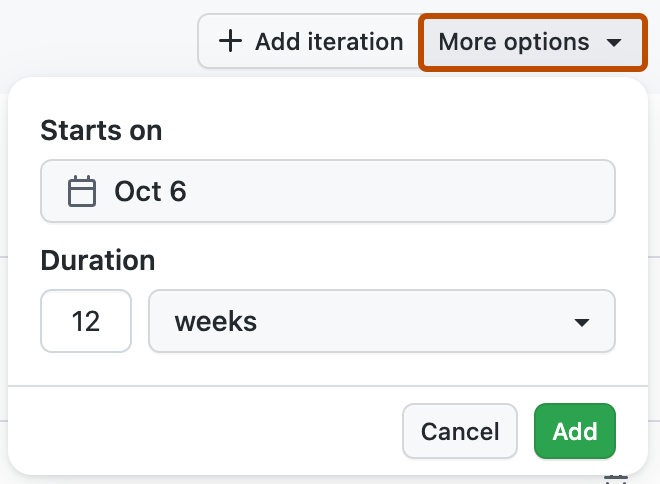Click the Duration label
Screen dimensions: 660x484
tap(98, 261)
